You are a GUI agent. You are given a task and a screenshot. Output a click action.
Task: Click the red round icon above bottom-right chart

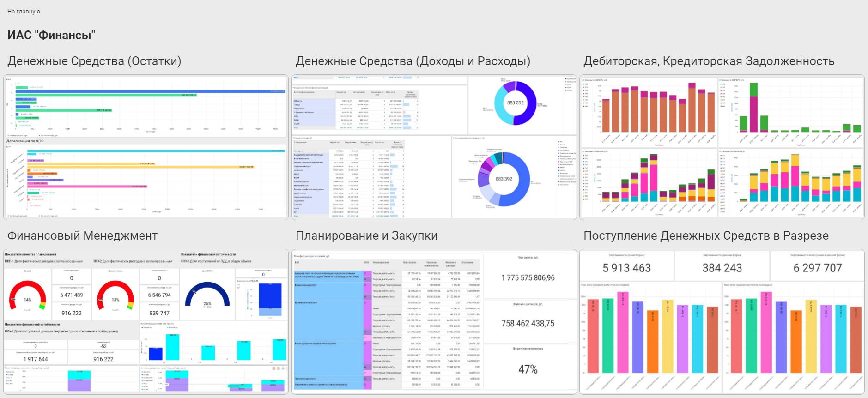pyautogui.click(x=273, y=368)
